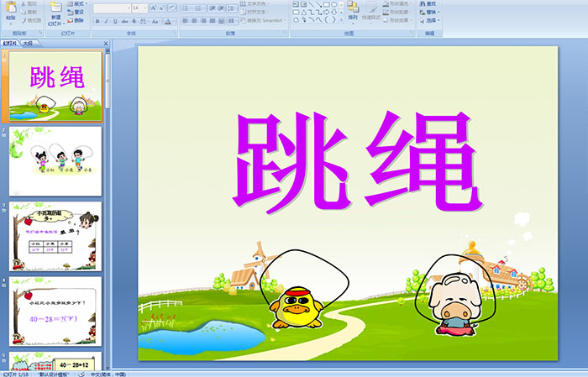Click the Cut (剪切) button
The width and height of the screenshot is (588, 377).
pyautogui.click(x=29, y=3)
